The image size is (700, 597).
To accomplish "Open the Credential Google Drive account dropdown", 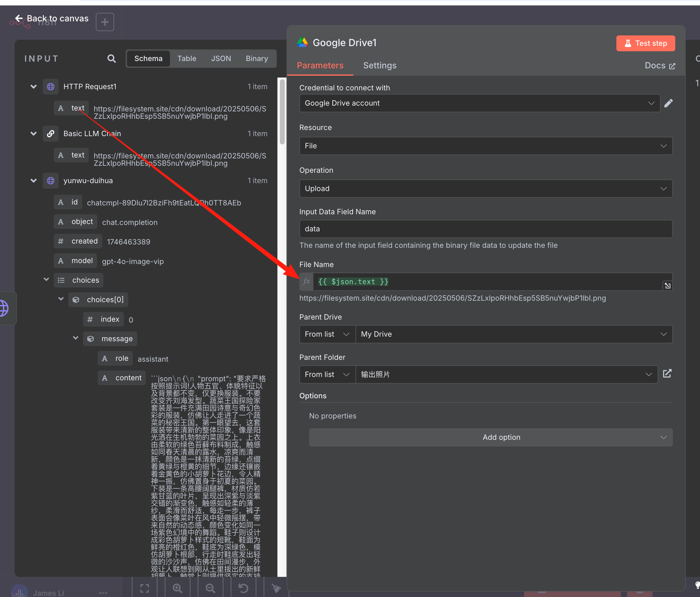I will [479, 103].
